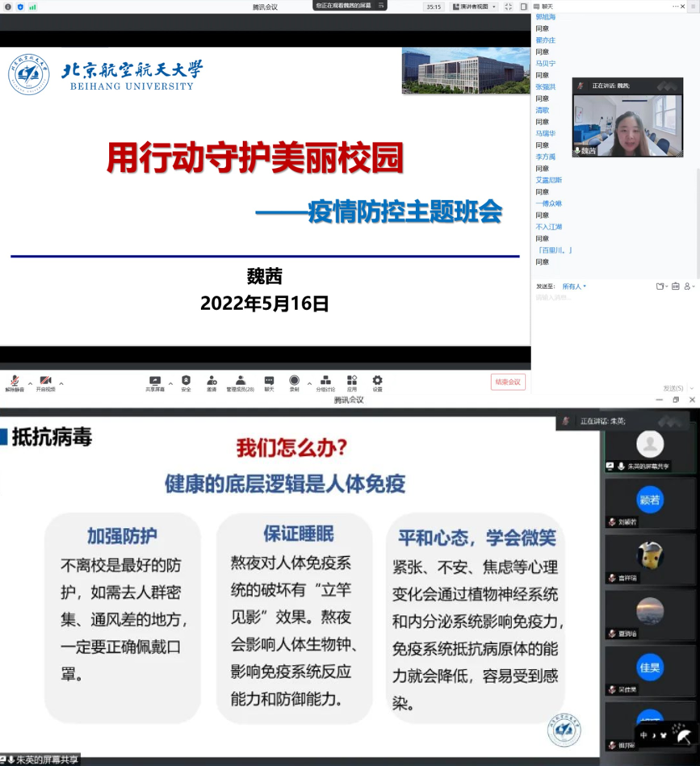Click the red 结束会议 end meeting button
This screenshot has width=700, height=766.
coord(508,382)
